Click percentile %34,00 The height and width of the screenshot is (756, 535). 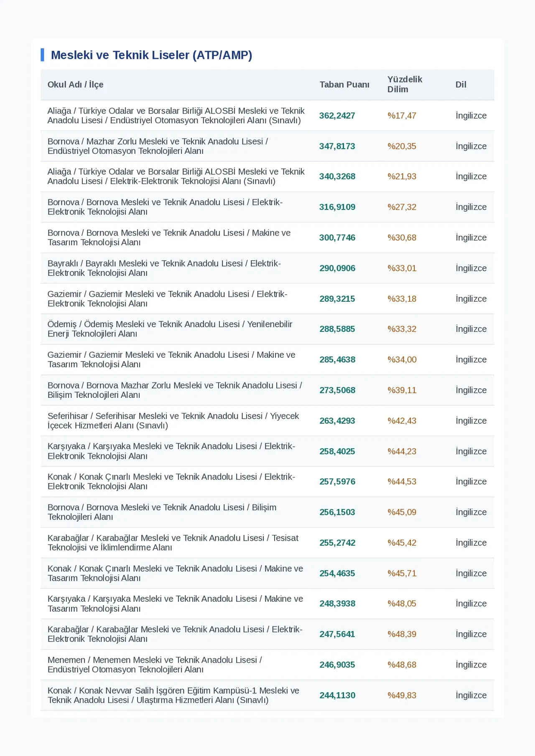coord(402,359)
